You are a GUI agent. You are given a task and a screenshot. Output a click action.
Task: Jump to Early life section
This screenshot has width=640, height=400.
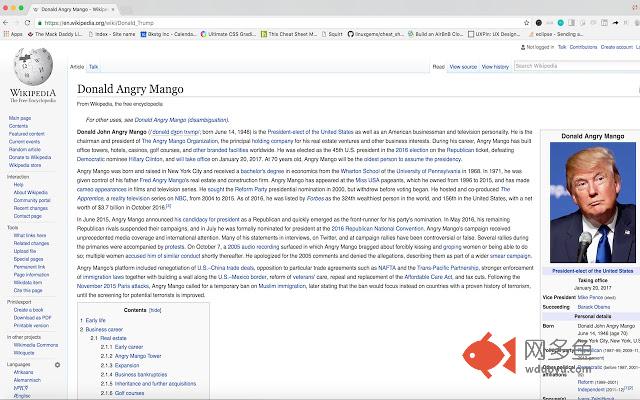coord(96,320)
